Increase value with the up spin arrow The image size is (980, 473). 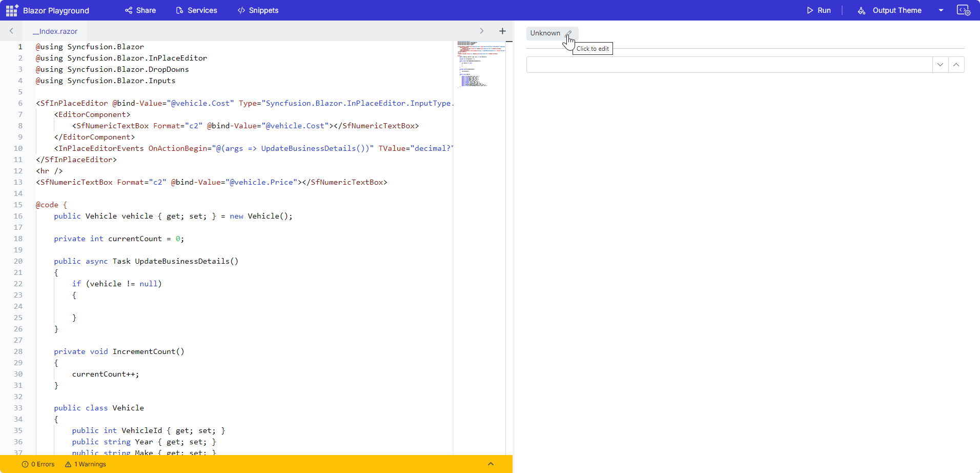pos(956,65)
